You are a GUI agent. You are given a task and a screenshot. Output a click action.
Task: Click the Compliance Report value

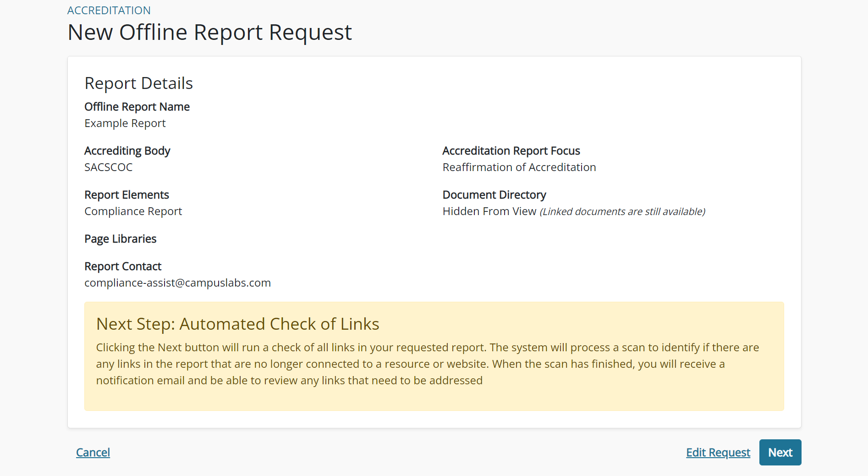133,211
